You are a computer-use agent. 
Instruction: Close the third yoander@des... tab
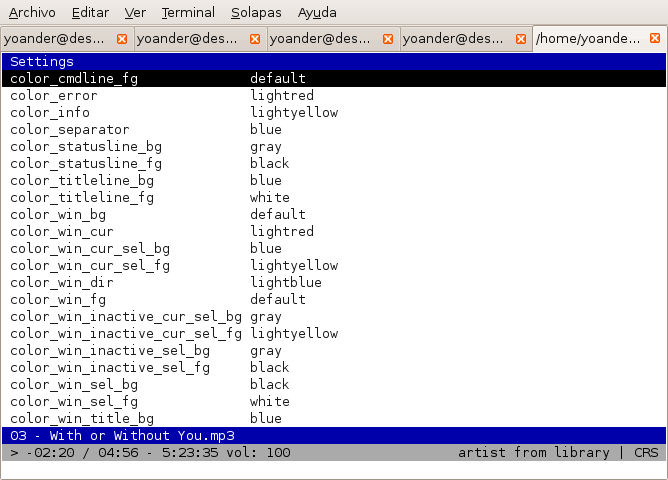click(x=388, y=39)
